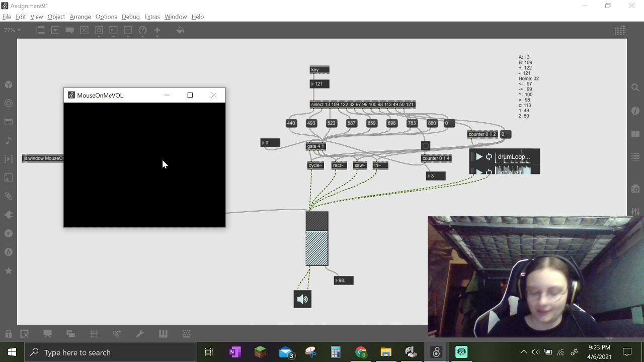Open the dial objects dropdown in toolbar
644x362 pixels.
(143, 30)
